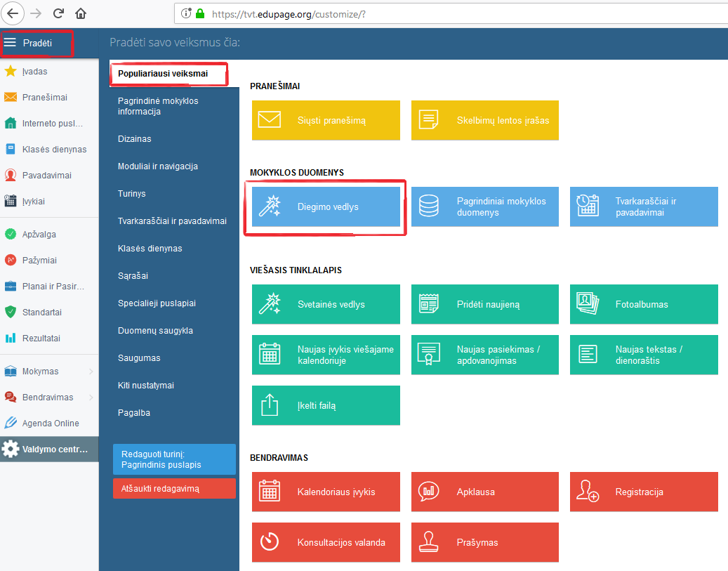Expand the Bendravimas submenu arrow
The image size is (728, 571).
click(x=91, y=398)
